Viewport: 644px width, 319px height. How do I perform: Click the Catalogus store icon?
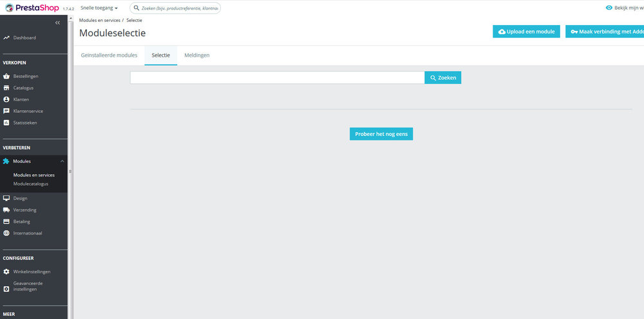[x=6, y=88]
